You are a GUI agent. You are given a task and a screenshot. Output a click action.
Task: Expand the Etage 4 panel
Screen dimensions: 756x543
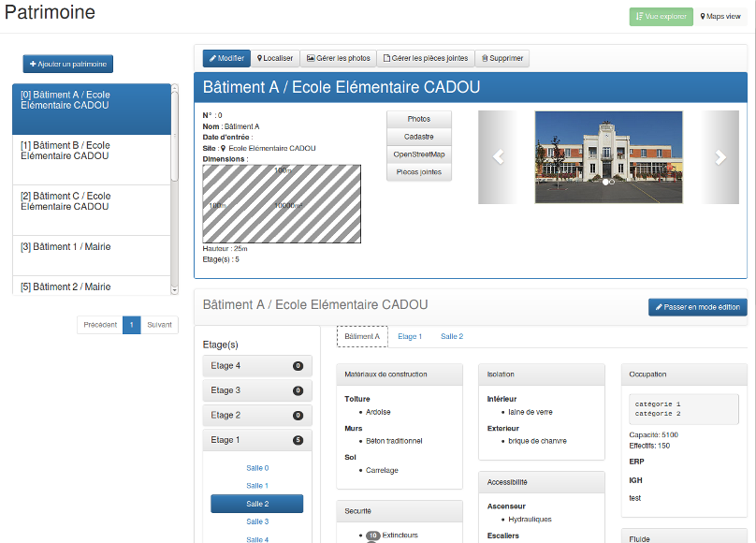click(x=257, y=365)
